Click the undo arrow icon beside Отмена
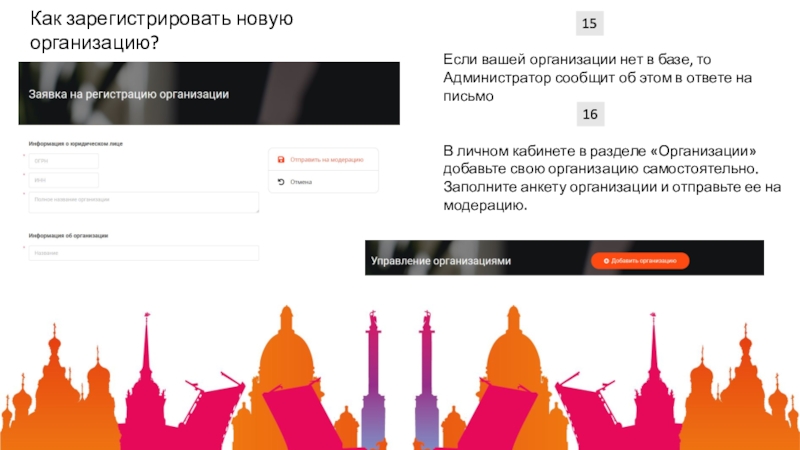The height and width of the screenshot is (450, 800). (x=281, y=182)
